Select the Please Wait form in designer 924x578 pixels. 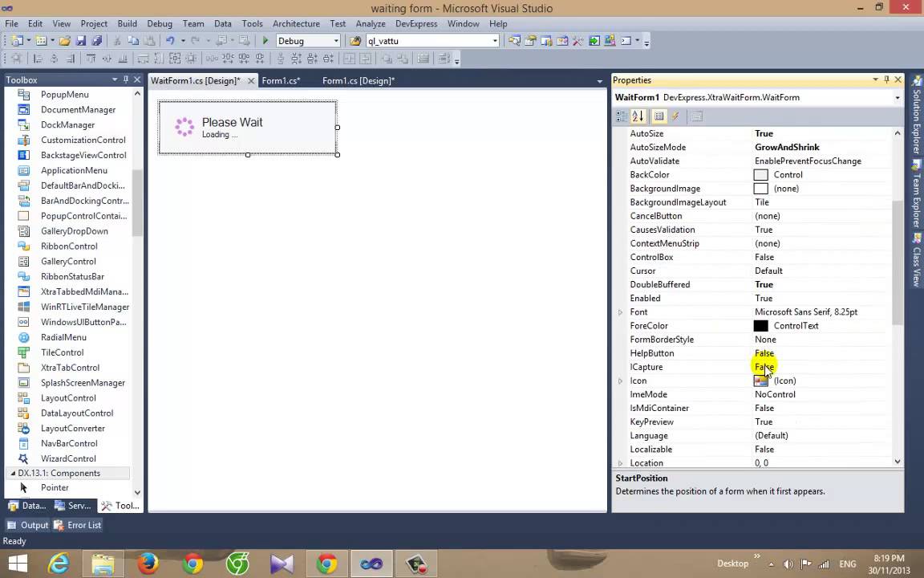pyautogui.click(x=248, y=128)
